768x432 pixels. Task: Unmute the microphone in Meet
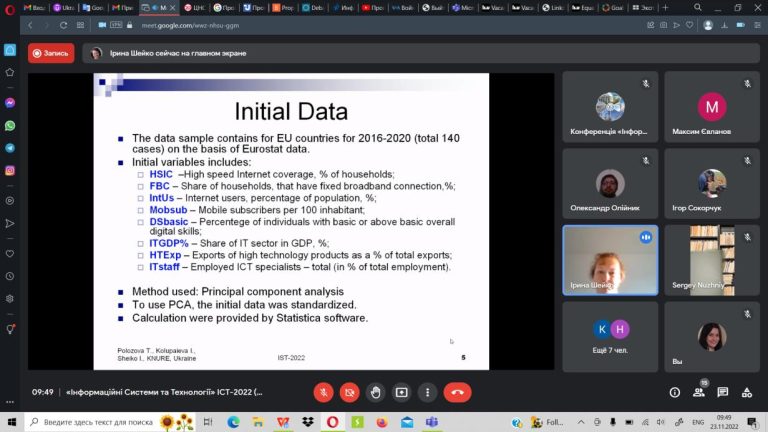[323, 392]
